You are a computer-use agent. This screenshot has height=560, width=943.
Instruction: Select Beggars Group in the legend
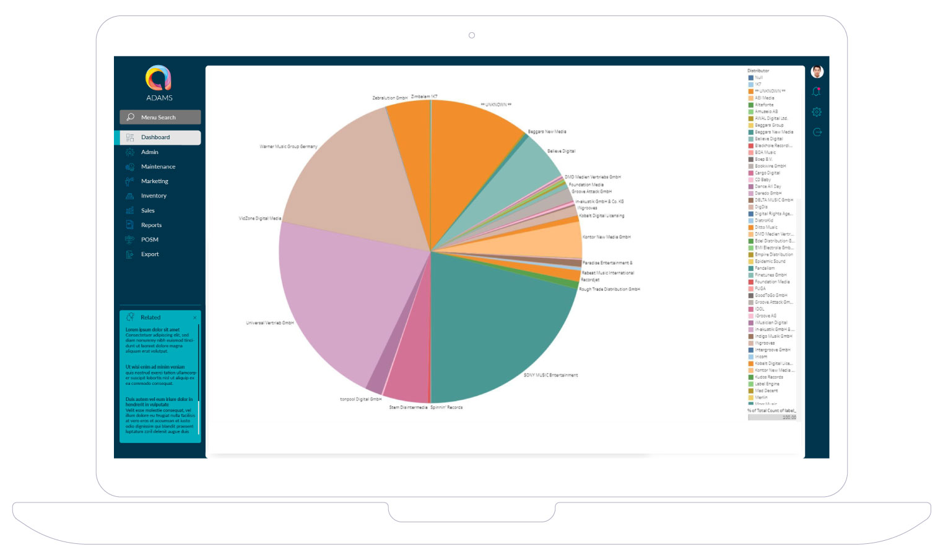point(768,125)
